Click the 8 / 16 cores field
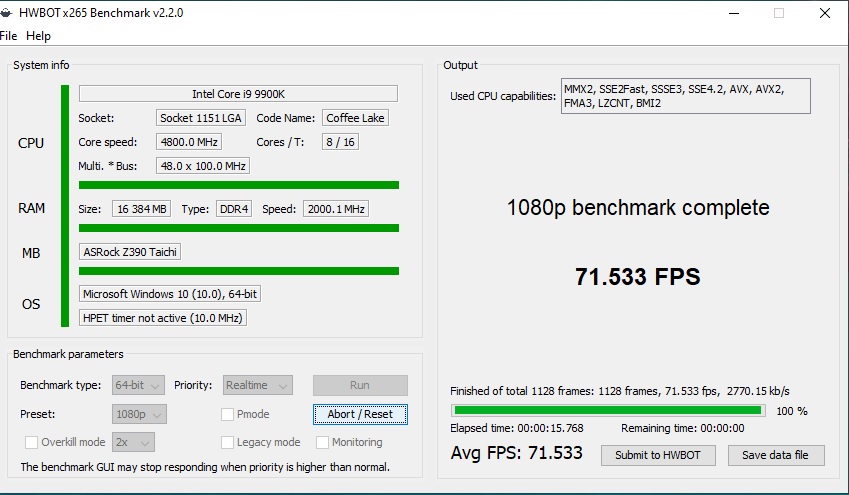The height and width of the screenshot is (495, 849). tap(340, 142)
